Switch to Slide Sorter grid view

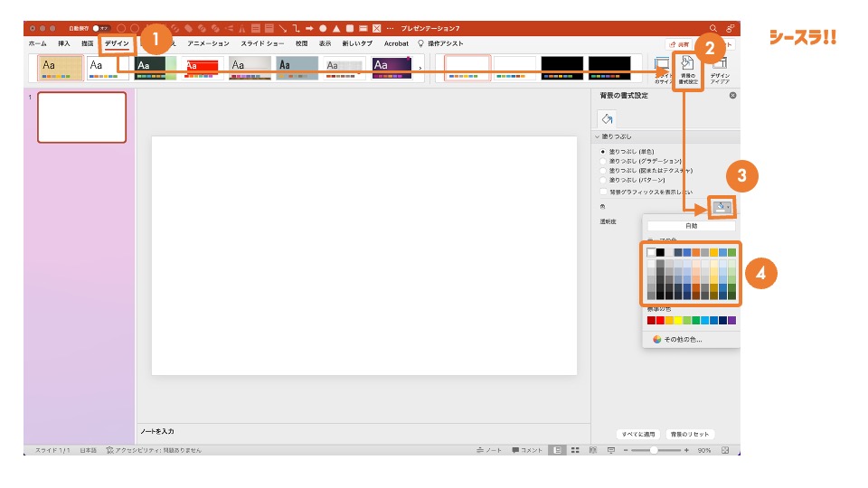pos(575,450)
